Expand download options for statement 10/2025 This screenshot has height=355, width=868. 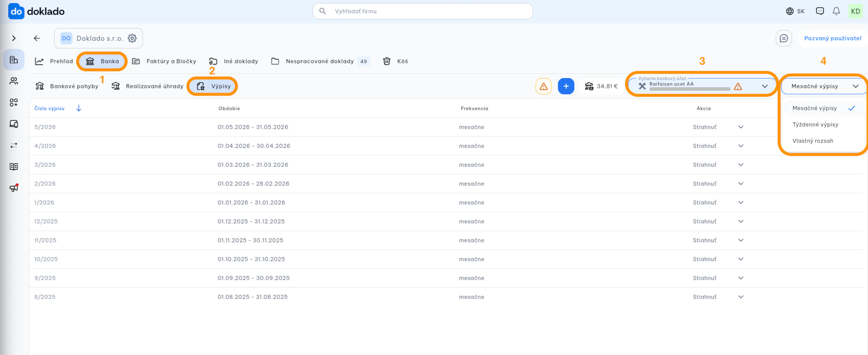click(741, 259)
